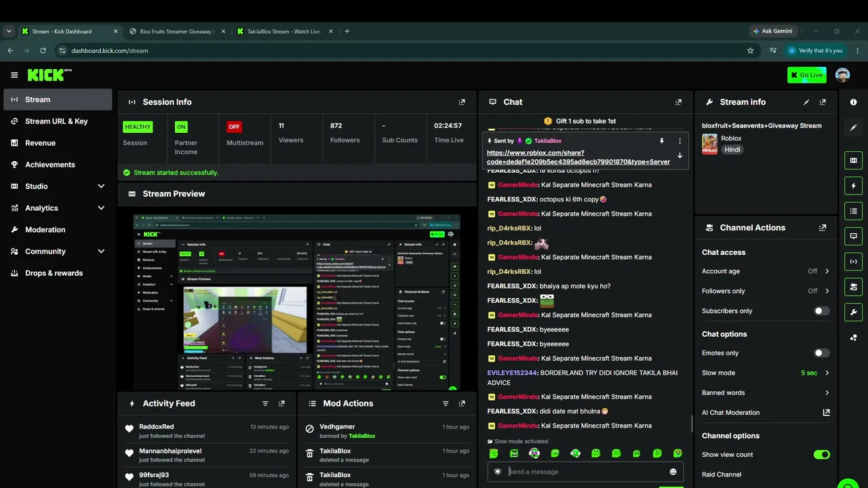Click the pencil icon in right rail
Image resolution: width=868 pixels, height=488 pixels.
point(853,127)
